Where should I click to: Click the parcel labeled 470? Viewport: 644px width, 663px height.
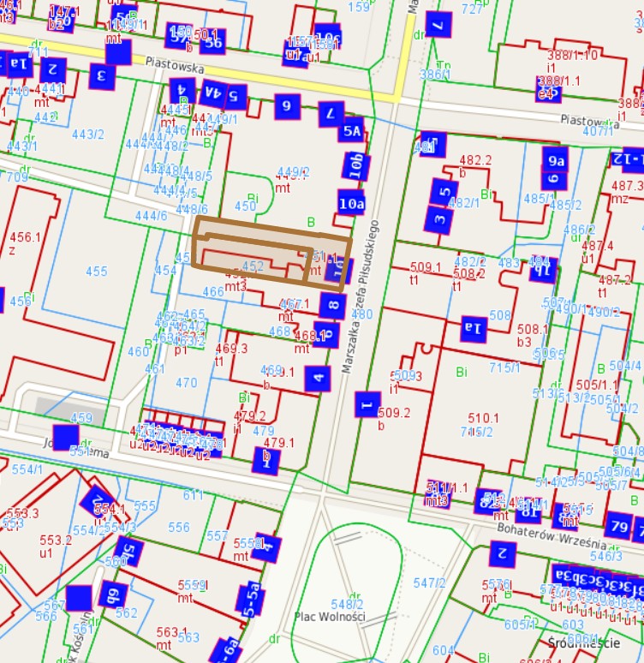click(x=186, y=383)
